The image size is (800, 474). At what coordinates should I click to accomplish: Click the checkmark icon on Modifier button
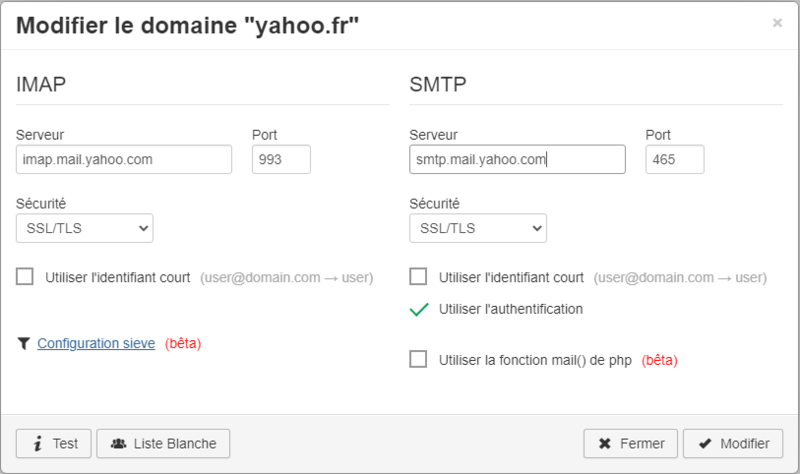point(705,443)
